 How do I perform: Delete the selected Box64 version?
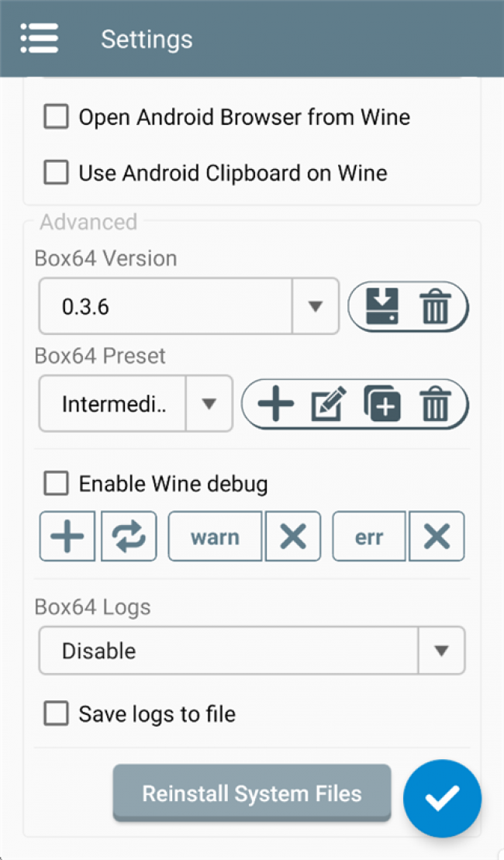coord(435,306)
